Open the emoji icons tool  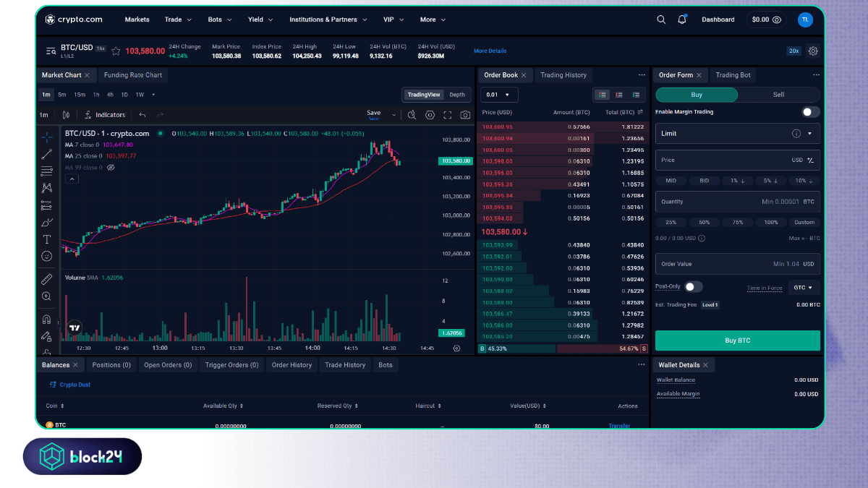(47, 256)
